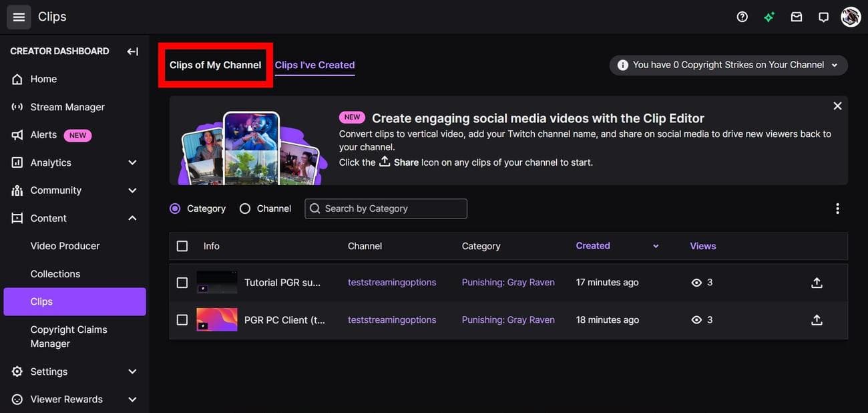Viewport: 868px width, 413px height.
Task: Tick the select-all checkbox in header
Action: [x=182, y=246]
